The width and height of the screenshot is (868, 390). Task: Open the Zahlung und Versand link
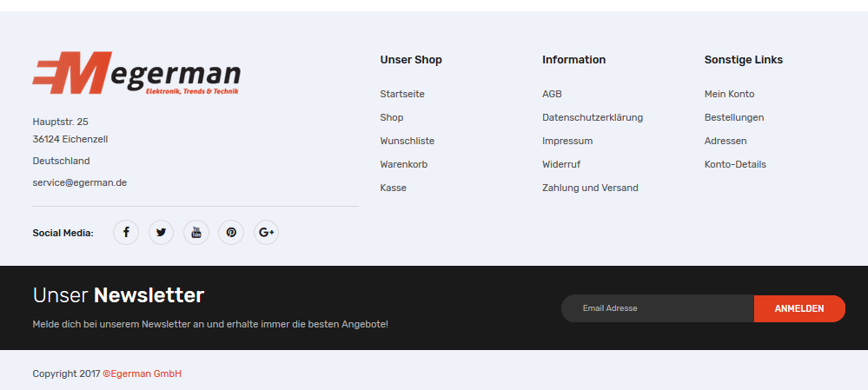click(590, 188)
